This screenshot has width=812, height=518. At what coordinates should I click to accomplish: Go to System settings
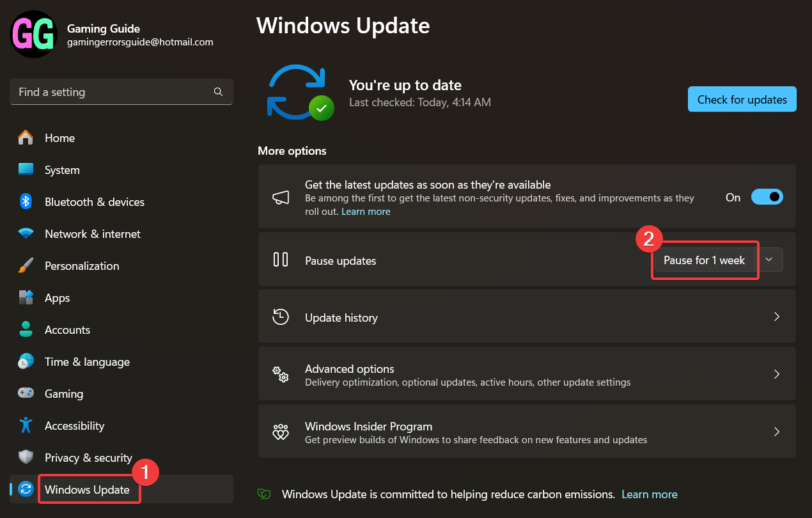pyautogui.click(x=121, y=170)
